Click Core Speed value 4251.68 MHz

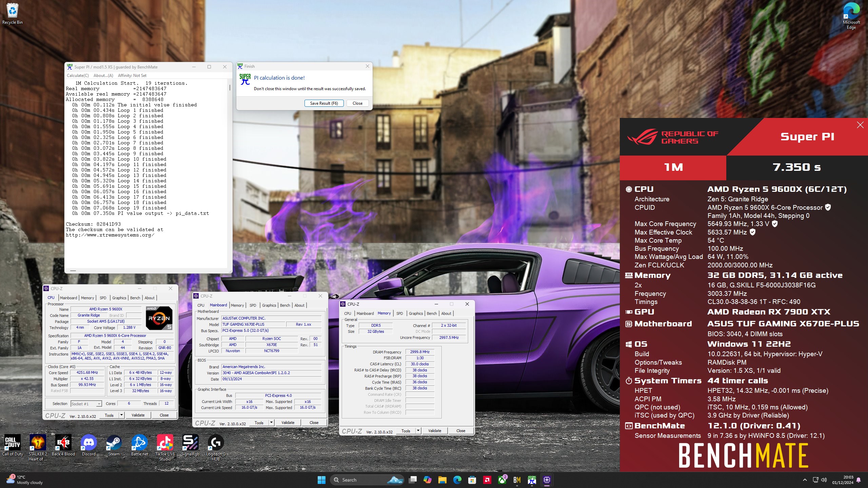coord(87,372)
